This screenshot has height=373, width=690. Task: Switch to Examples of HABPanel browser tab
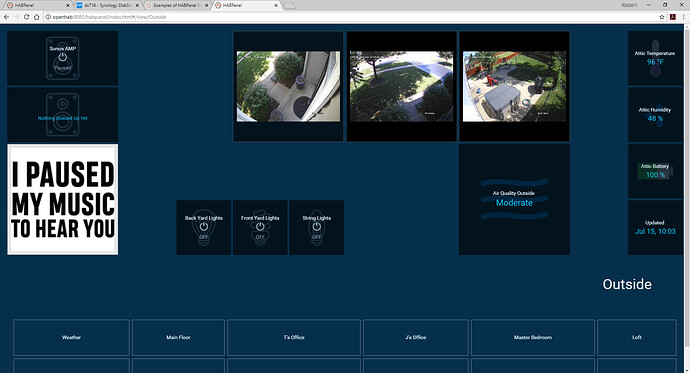coord(176,5)
